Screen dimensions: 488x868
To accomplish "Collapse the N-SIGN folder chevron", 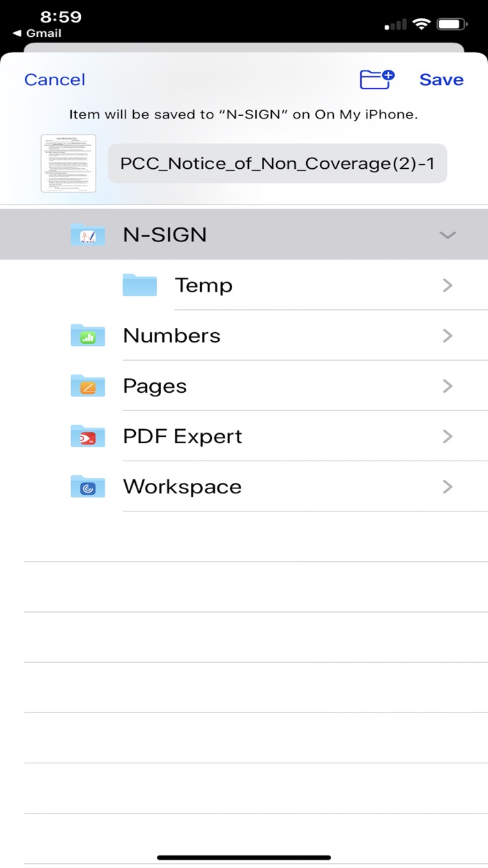I will point(448,235).
